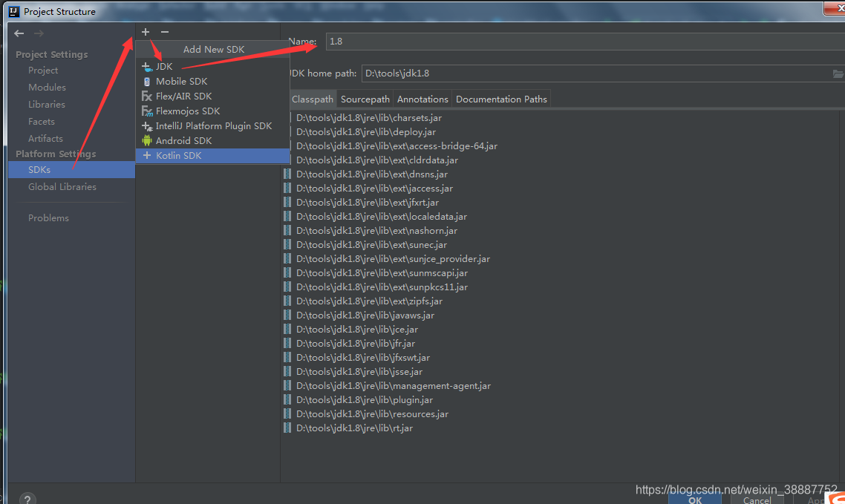Select sunjce_provider.jar entry

point(393,259)
